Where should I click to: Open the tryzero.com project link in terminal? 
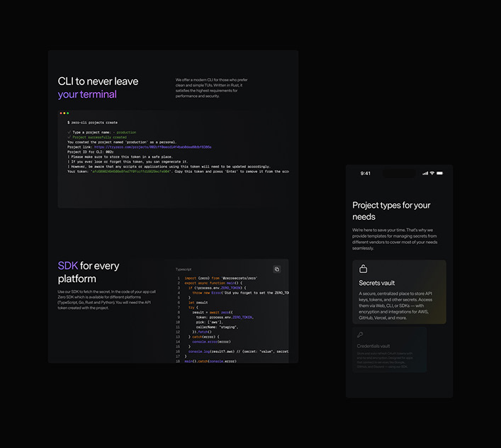tap(153, 147)
